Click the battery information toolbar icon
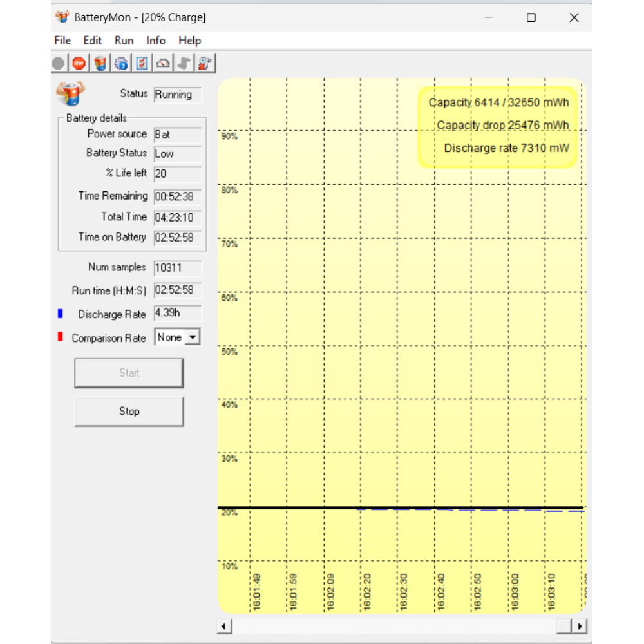 [100, 63]
